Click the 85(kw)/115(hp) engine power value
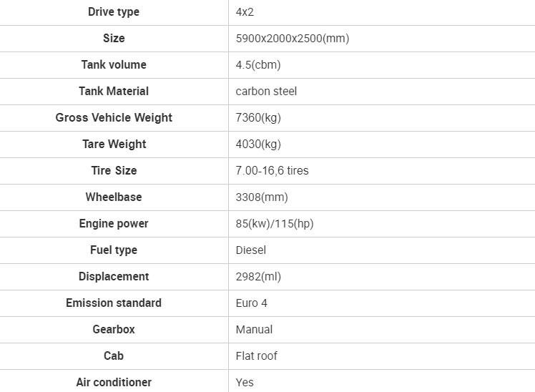 (x=275, y=224)
